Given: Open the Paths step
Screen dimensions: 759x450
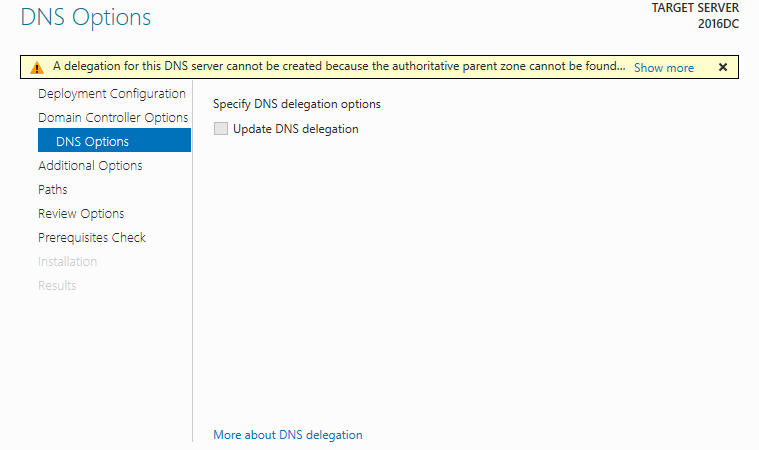Looking at the screenshot, I should click(x=53, y=190).
